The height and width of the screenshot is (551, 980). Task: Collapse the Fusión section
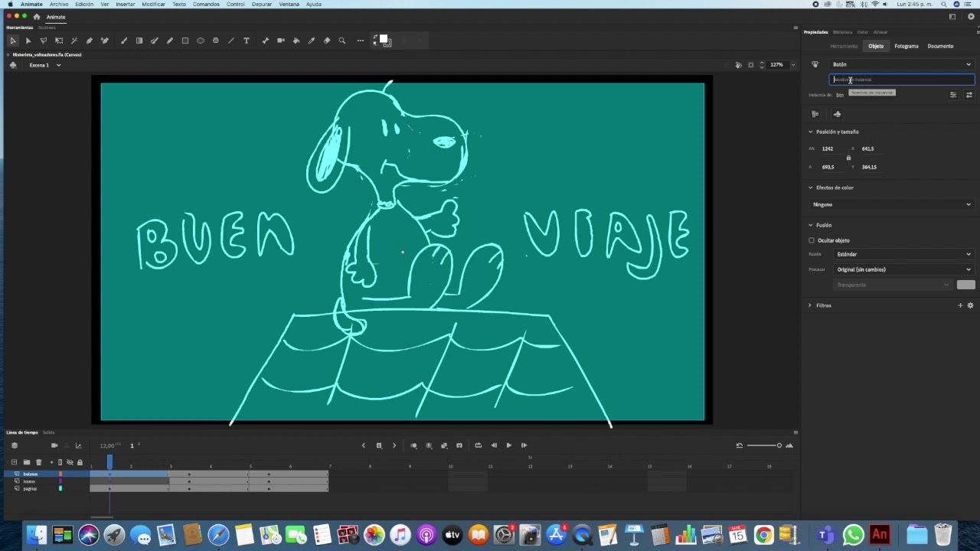click(x=811, y=225)
